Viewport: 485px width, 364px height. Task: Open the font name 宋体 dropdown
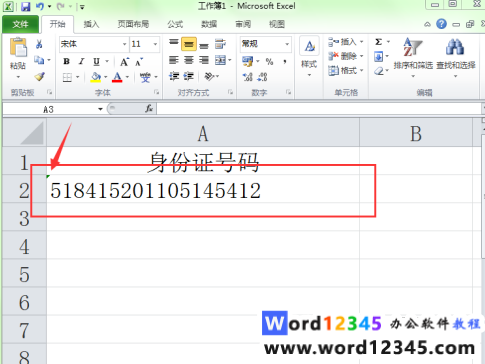pos(124,44)
